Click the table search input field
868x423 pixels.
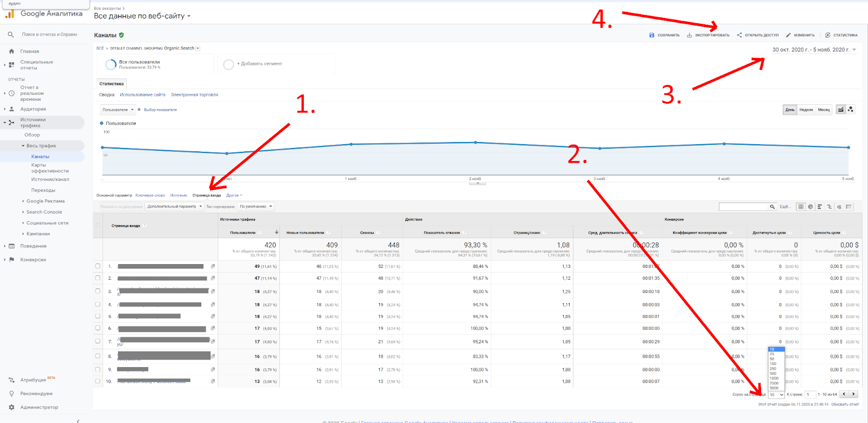(743, 207)
